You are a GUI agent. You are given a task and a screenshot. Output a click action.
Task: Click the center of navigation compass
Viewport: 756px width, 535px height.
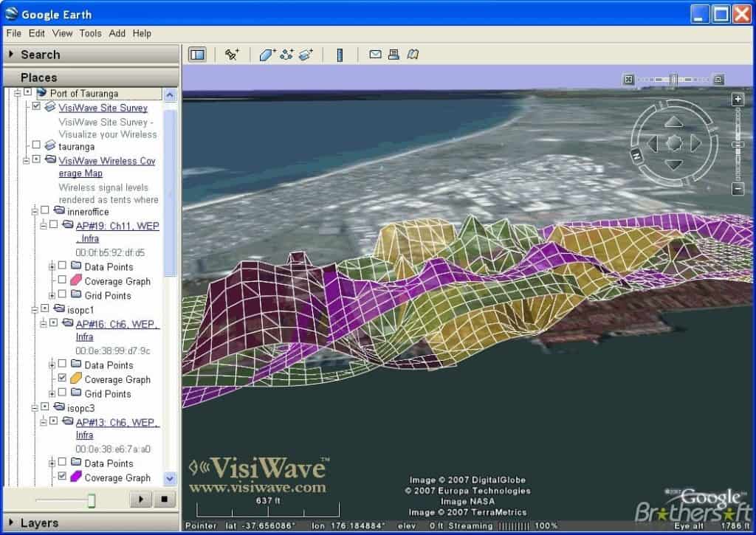pos(673,143)
